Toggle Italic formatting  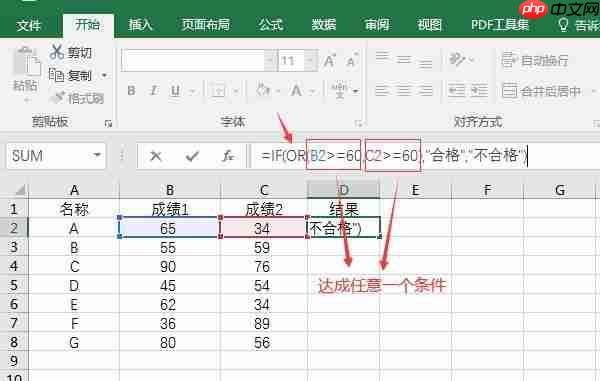pos(153,91)
